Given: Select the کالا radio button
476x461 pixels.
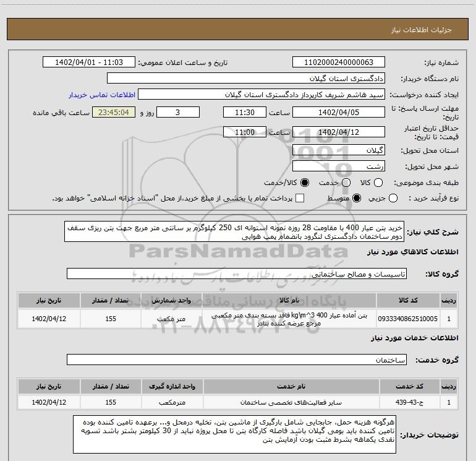Looking at the screenshot, I should coord(378,183).
